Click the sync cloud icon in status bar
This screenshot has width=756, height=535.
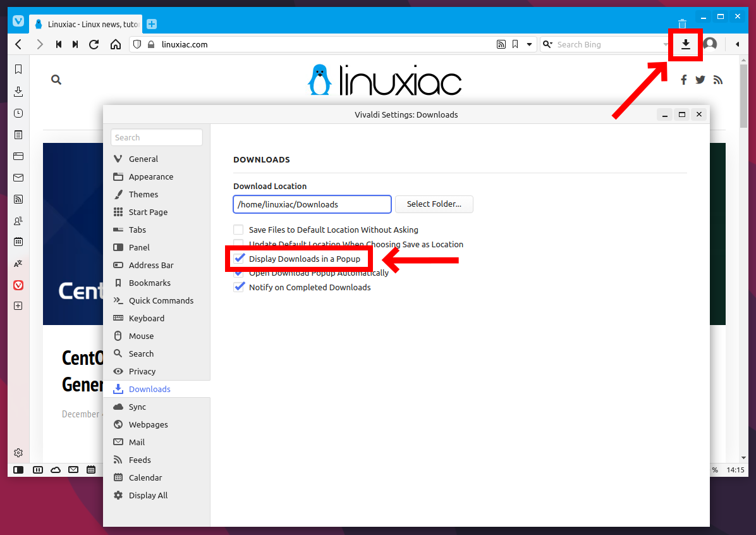pos(56,469)
